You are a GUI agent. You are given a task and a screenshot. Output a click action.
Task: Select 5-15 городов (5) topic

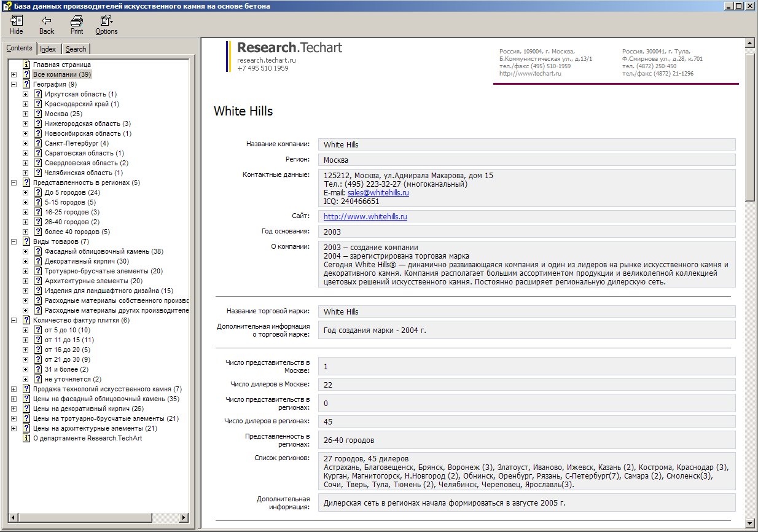coord(70,202)
